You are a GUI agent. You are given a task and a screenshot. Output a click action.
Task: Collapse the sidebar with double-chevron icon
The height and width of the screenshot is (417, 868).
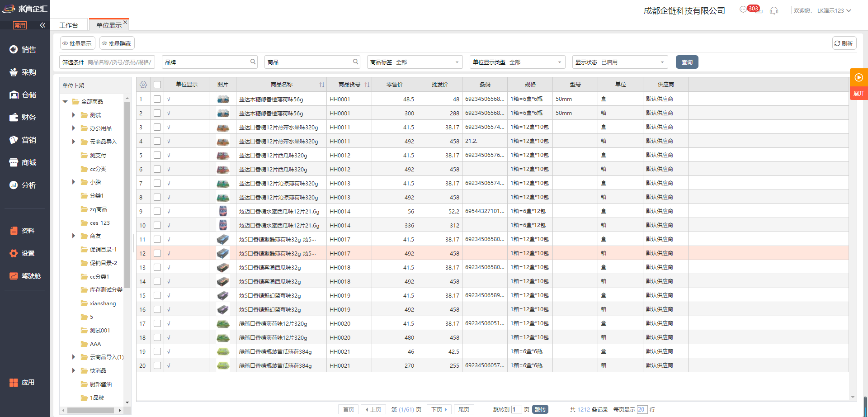click(42, 25)
